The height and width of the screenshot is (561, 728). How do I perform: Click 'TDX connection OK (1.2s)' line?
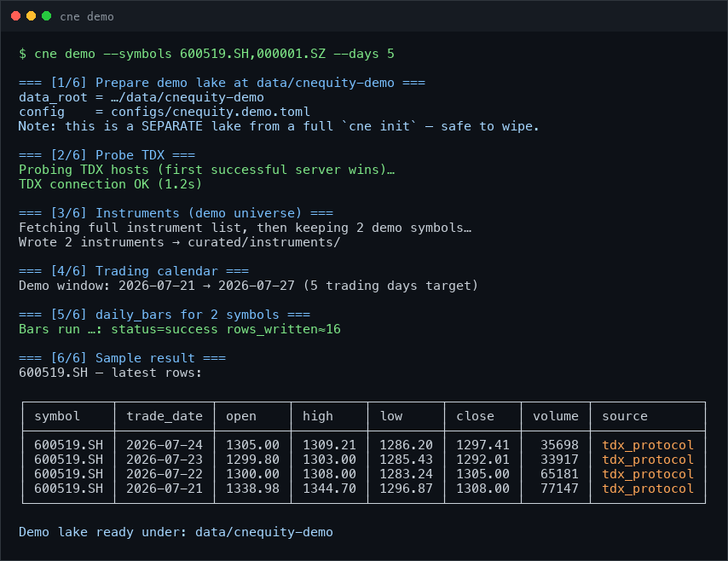111,184
